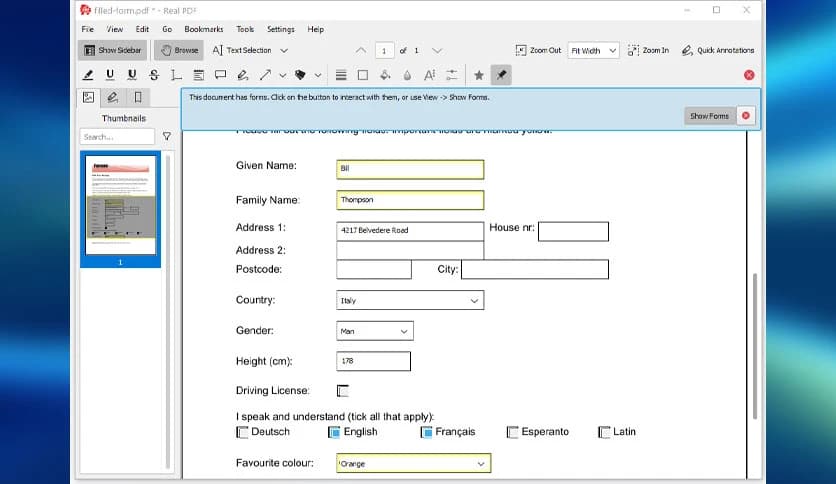Open the Help menu
Screen dimensions: 836x484
coord(316,29)
